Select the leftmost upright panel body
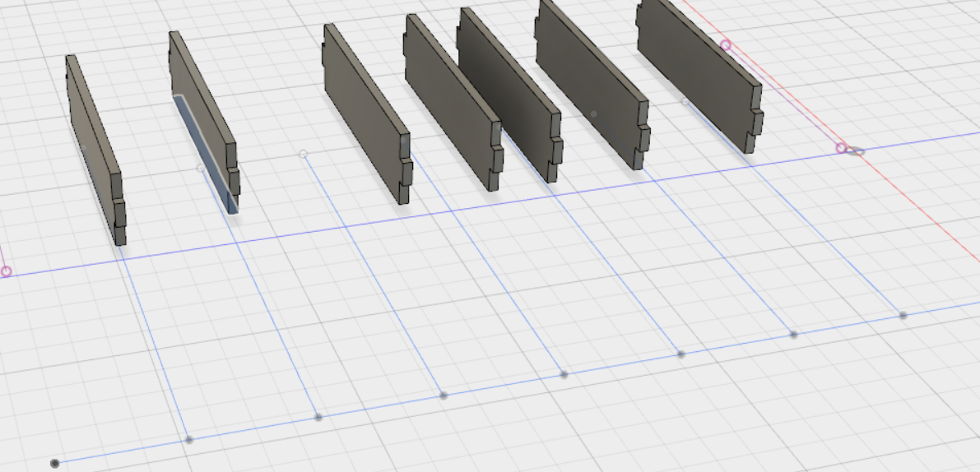 tap(95, 150)
